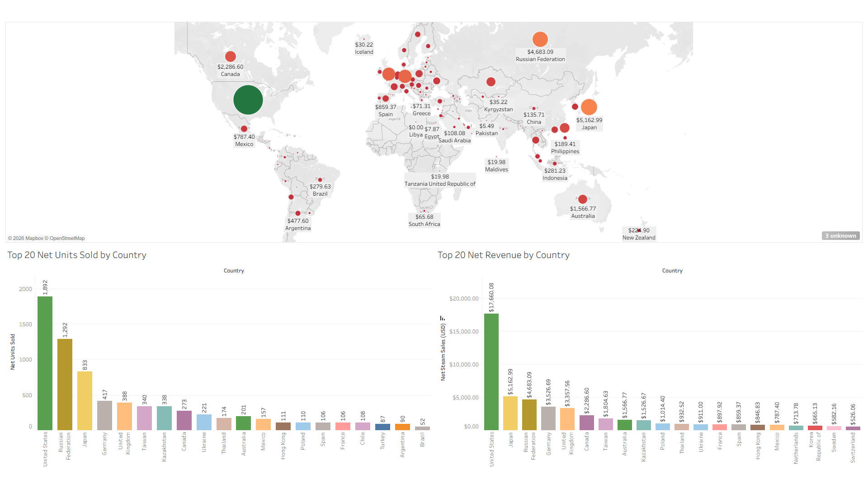
Task: Select the large green United States map circle
Action: click(x=248, y=100)
